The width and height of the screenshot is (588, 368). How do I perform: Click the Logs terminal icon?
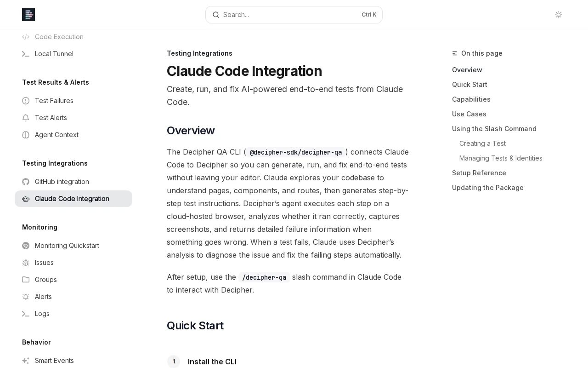tap(26, 314)
